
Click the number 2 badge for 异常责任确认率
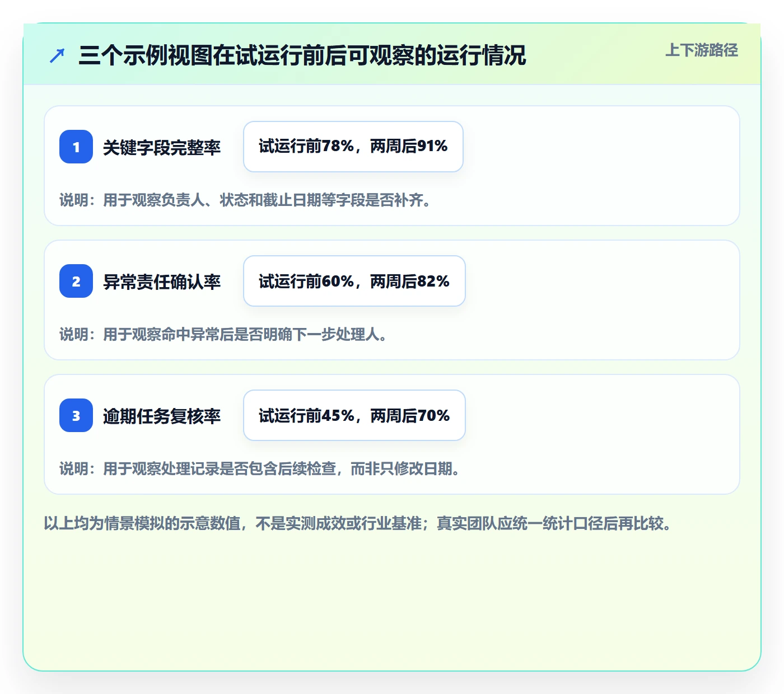[76, 281]
